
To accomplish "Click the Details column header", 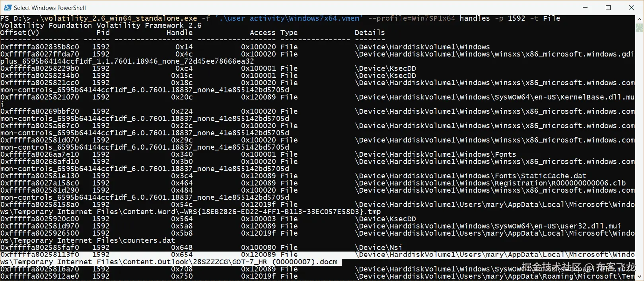I will click(x=370, y=33).
